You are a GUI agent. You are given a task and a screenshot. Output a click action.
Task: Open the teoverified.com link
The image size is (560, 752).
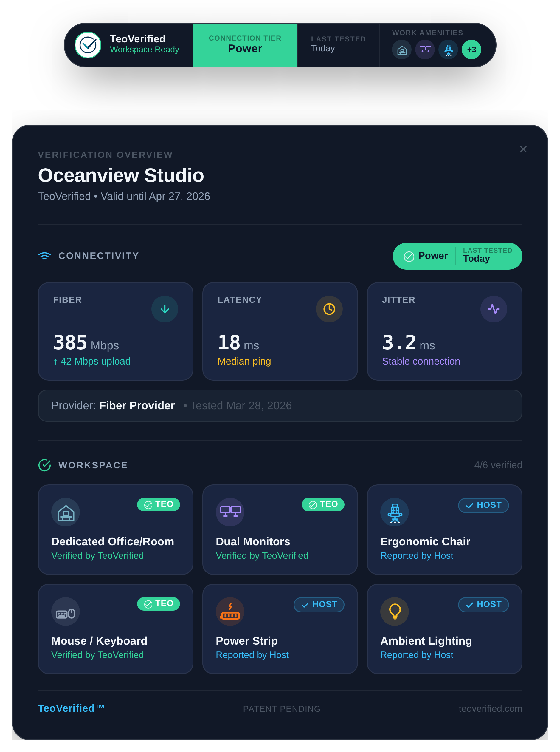(490, 708)
